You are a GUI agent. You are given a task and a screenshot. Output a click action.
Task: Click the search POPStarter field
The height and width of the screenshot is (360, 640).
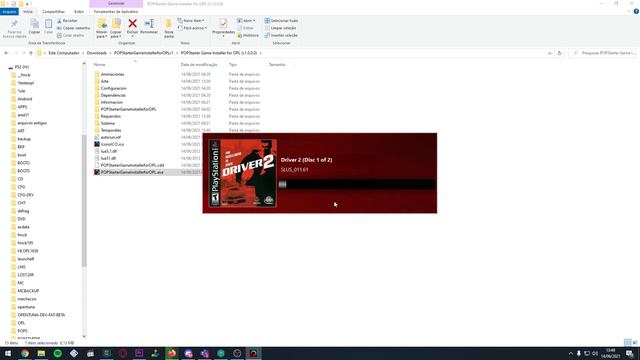click(x=602, y=53)
